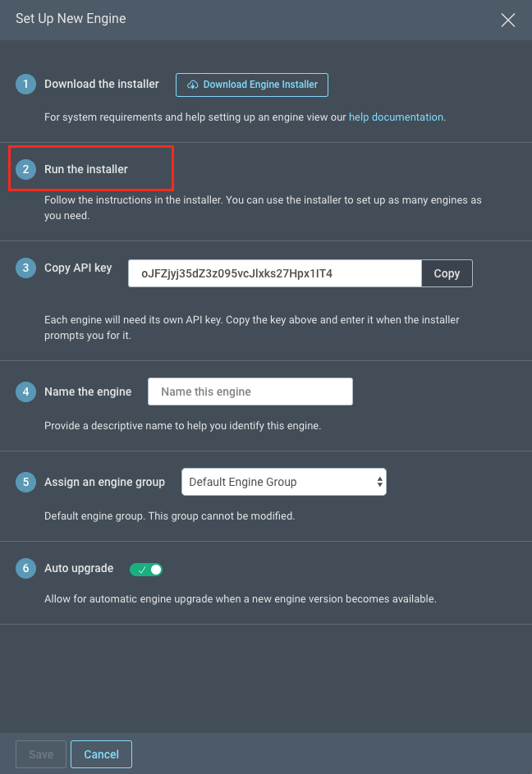Click the step 2 number badge
This screenshot has width=532, height=774.
click(x=25, y=169)
